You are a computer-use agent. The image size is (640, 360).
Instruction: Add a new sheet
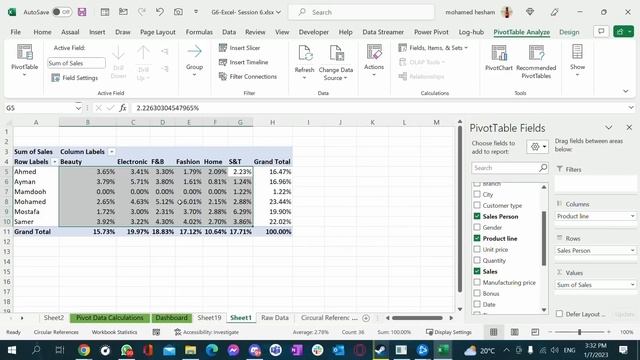click(366, 318)
